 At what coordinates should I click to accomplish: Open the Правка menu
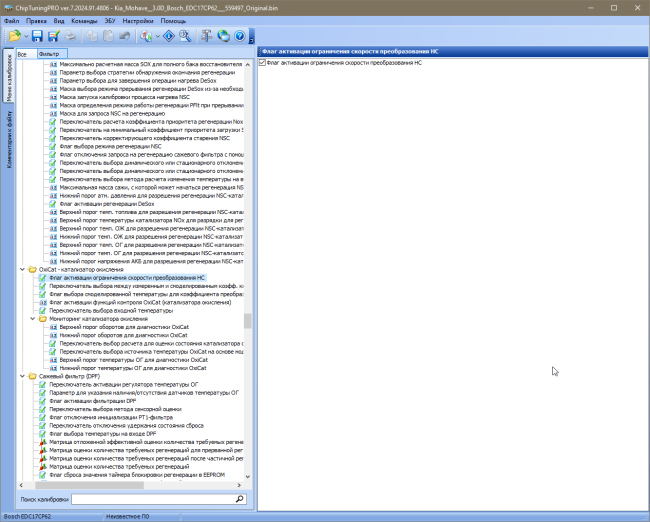point(36,21)
